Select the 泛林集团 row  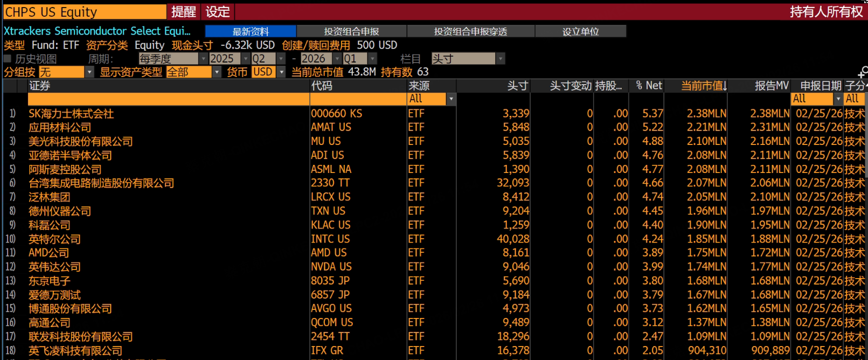(434, 197)
